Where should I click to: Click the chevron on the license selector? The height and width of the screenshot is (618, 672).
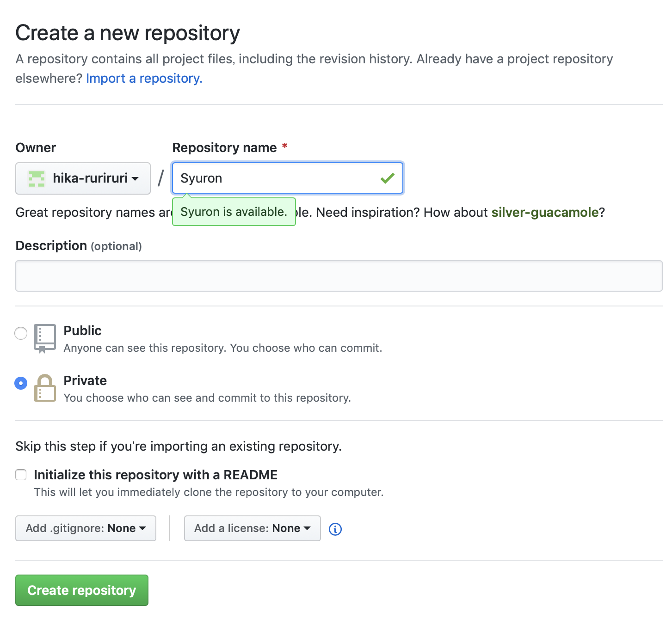(x=308, y=528)
